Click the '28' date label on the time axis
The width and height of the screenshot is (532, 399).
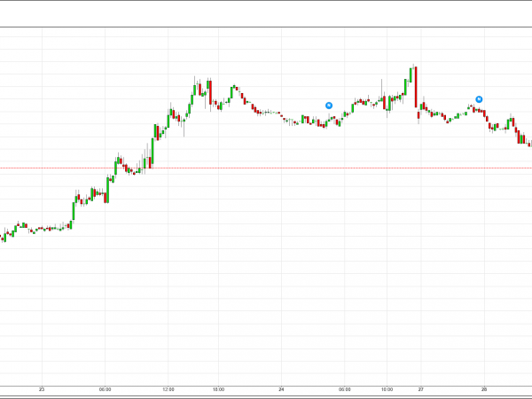point(484,389)
